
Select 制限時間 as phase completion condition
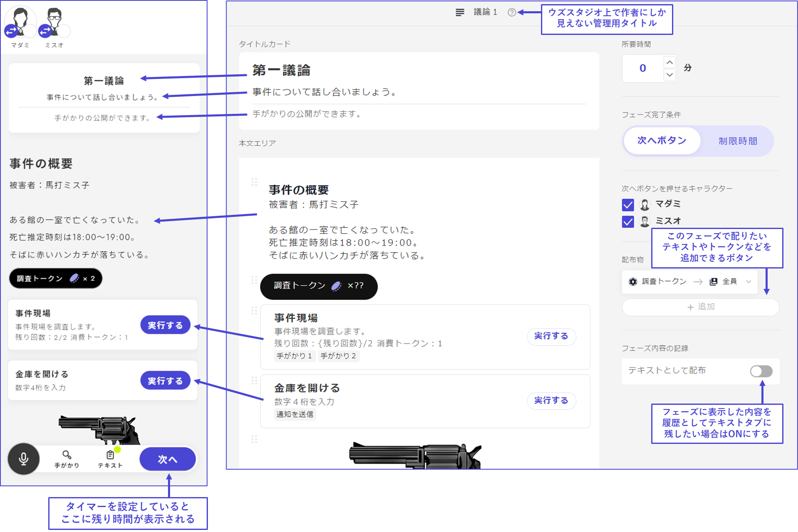[737, 141]
